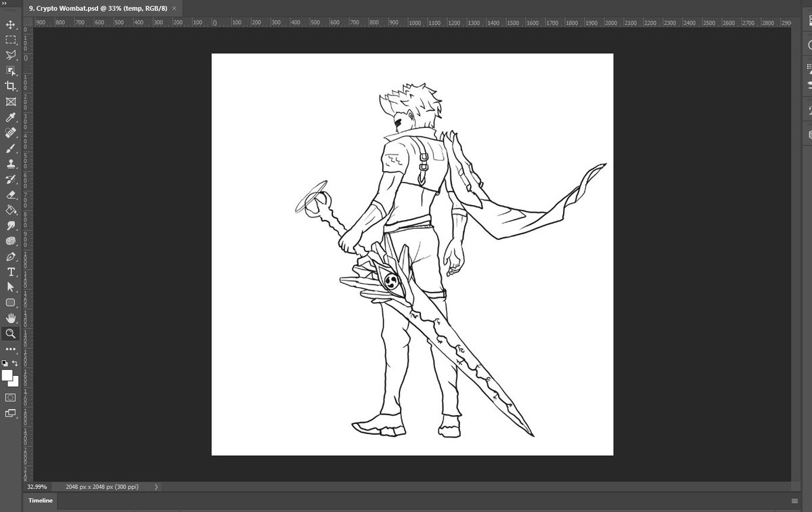
Task: Grab the Hand tool
Action: pyautogui.click(x=9, y=318)
